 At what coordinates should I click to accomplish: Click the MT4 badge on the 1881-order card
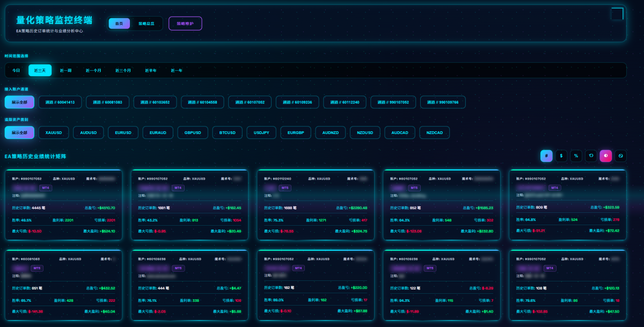178,188
